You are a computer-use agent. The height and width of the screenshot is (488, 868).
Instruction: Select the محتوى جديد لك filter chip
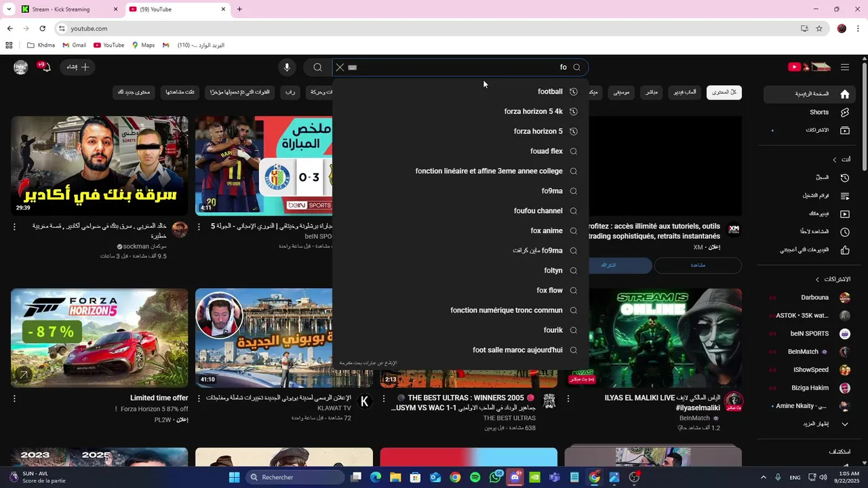134,92
